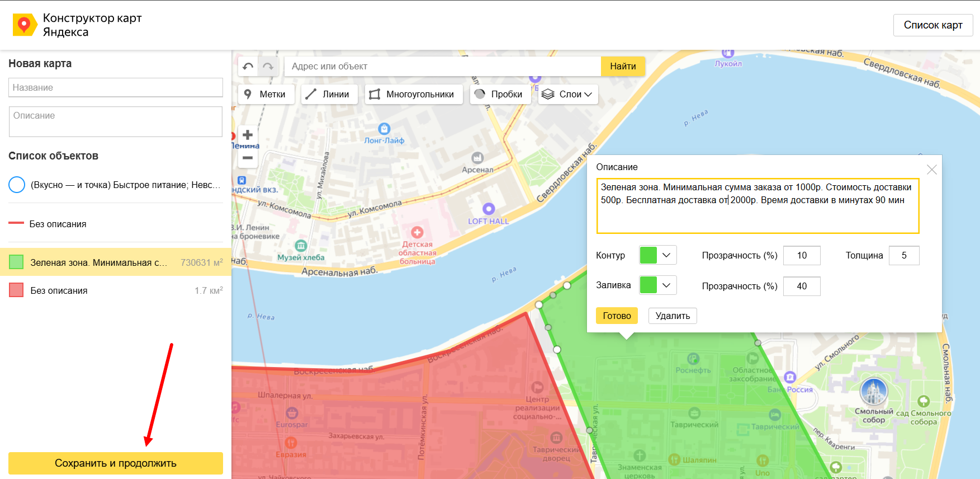Click the Найти search button

[x=623, y=67]
